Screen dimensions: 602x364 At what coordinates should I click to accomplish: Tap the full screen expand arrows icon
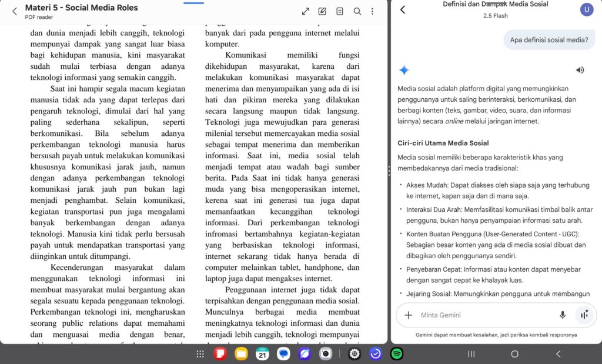(305, 11)
